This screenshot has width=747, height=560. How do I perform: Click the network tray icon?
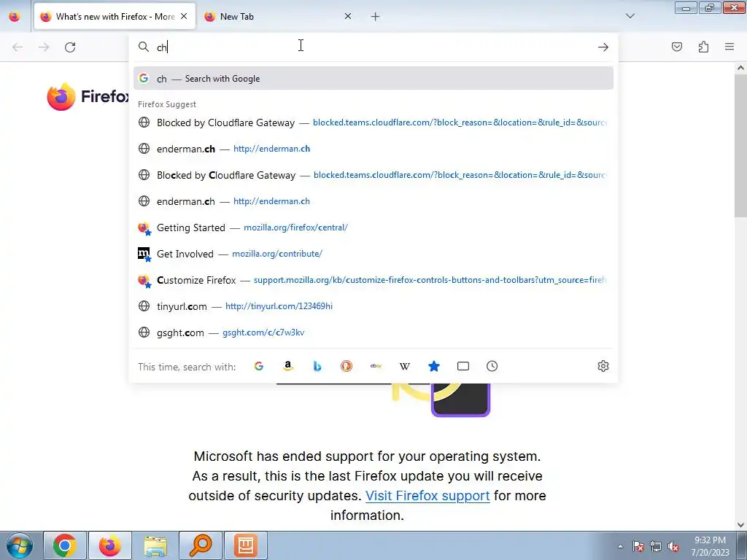coord(656,546)
